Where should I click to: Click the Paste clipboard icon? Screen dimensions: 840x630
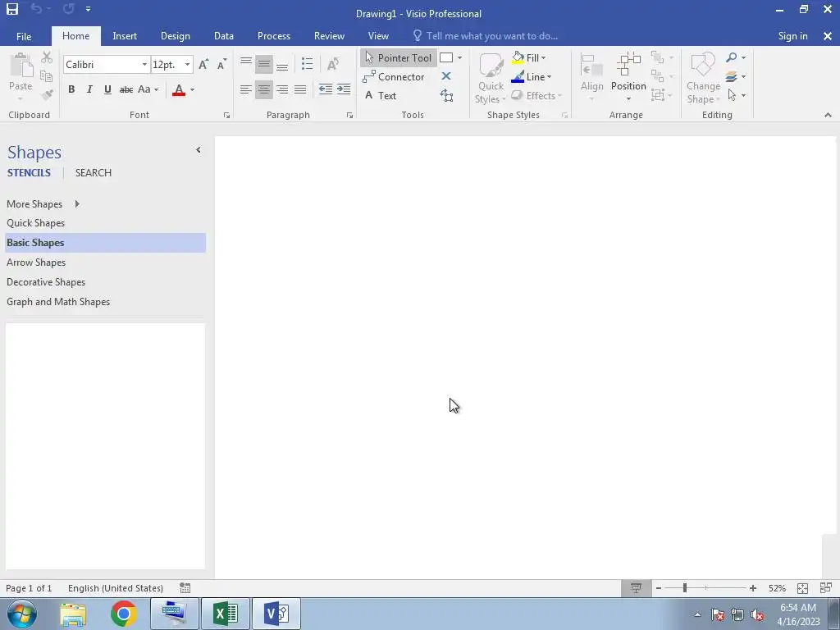coord(21,65)
